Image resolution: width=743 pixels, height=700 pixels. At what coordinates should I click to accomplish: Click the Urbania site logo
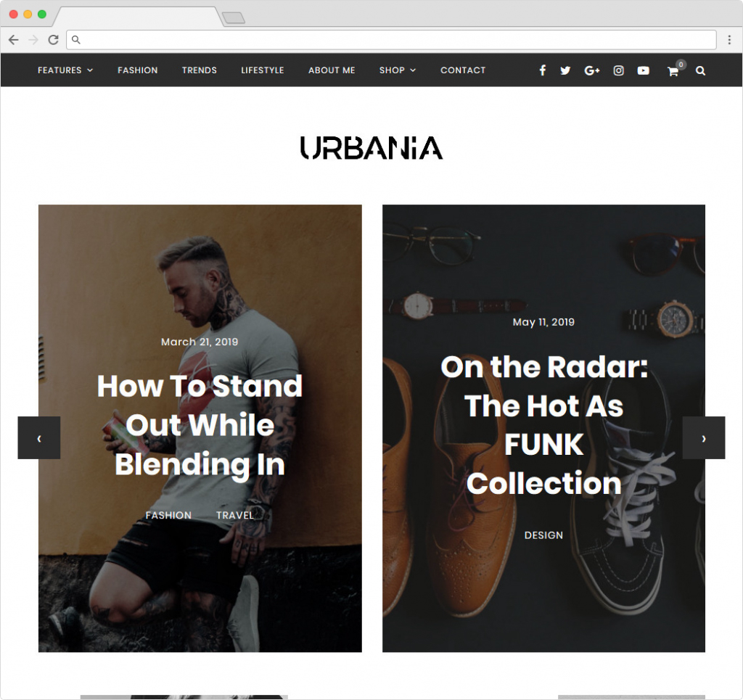(x=371, y=148)
